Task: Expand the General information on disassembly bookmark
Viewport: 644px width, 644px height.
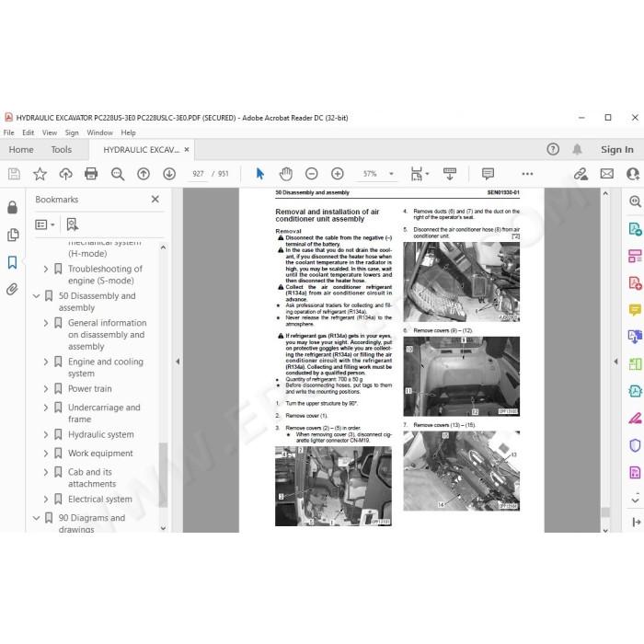Action: (46, 323)
